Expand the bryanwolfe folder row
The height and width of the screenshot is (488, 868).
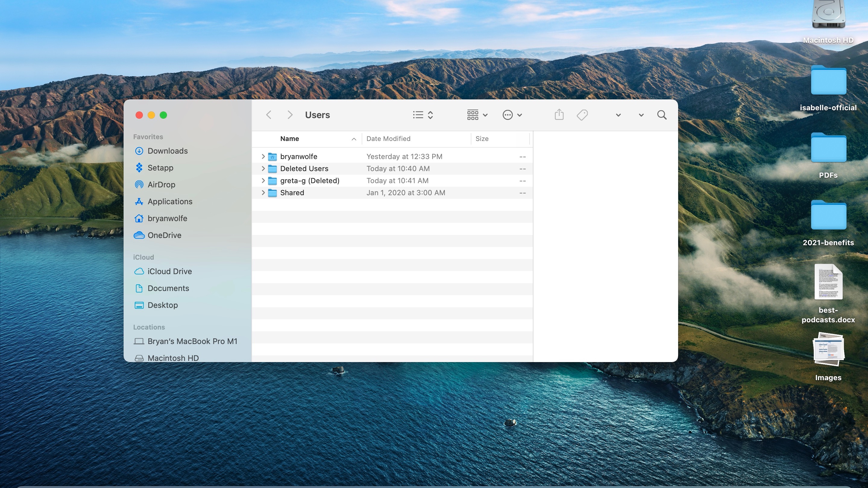coord(262,157)
